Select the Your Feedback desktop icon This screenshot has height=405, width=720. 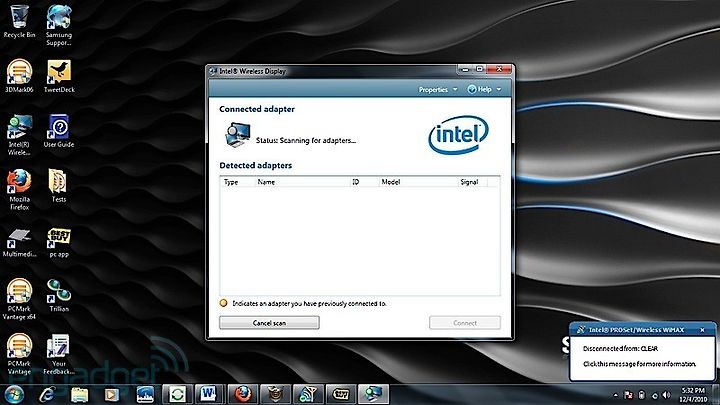(59, 354)
